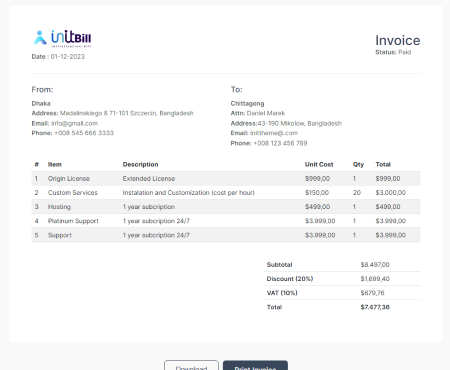
Task: Click the Unit Cost column header
Action: (x=319, y=164)
